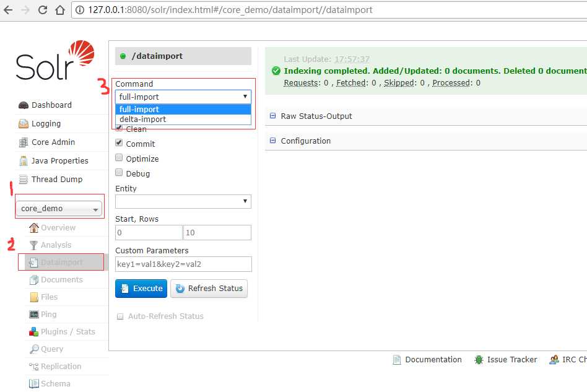
Task: Click the site info icon in address bar
Action: 80,10
